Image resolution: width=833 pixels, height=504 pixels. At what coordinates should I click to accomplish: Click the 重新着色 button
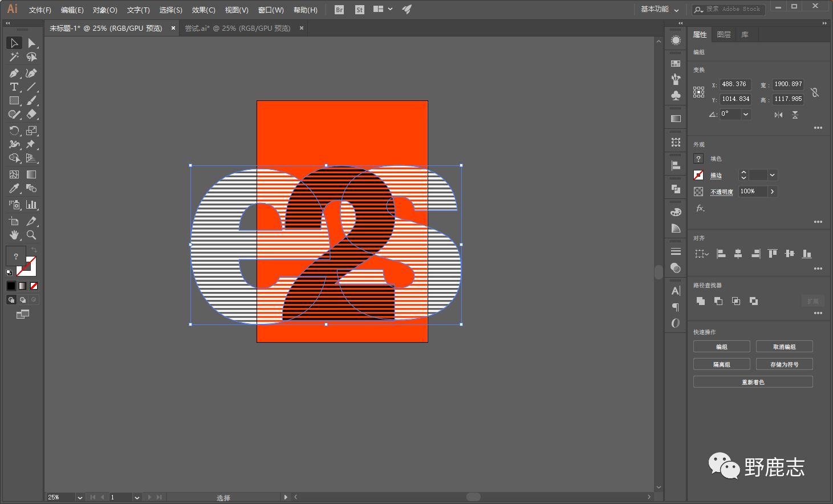(x=753, y=382)
